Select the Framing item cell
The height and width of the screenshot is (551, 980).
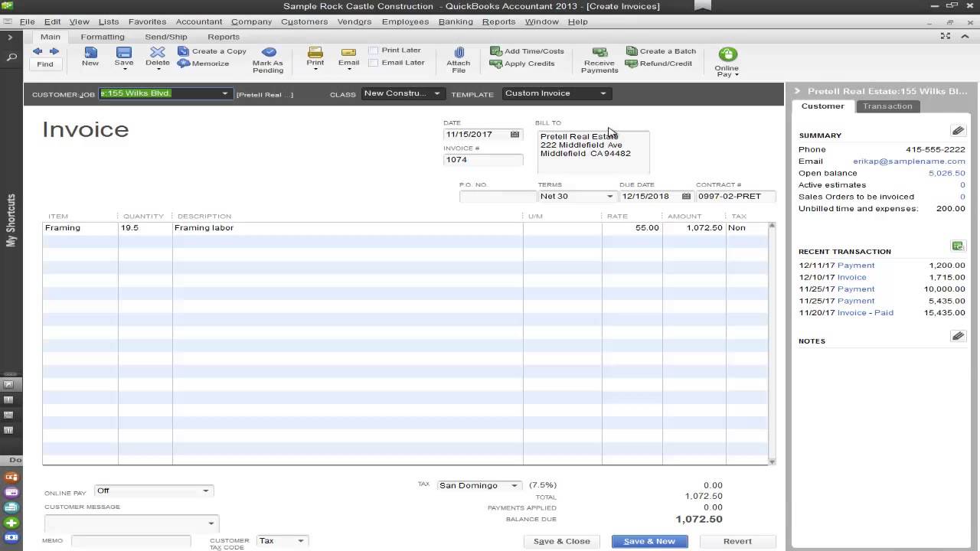pos(80,228)
